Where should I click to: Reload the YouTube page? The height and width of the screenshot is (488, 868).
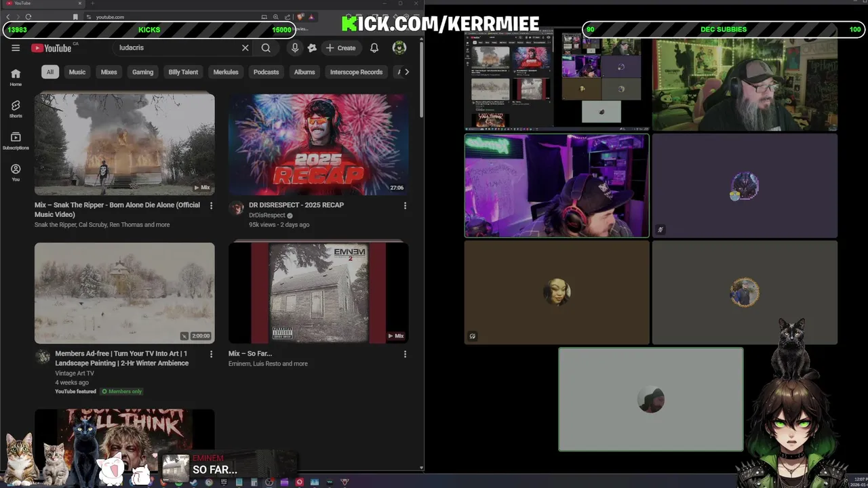(28, 17)
